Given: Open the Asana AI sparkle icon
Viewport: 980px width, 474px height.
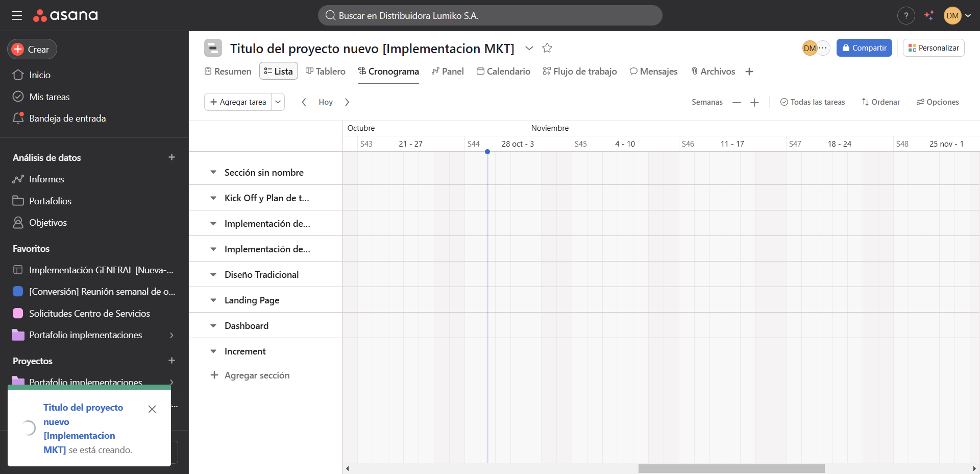Looking at the screenshot, I should [929, 16].
